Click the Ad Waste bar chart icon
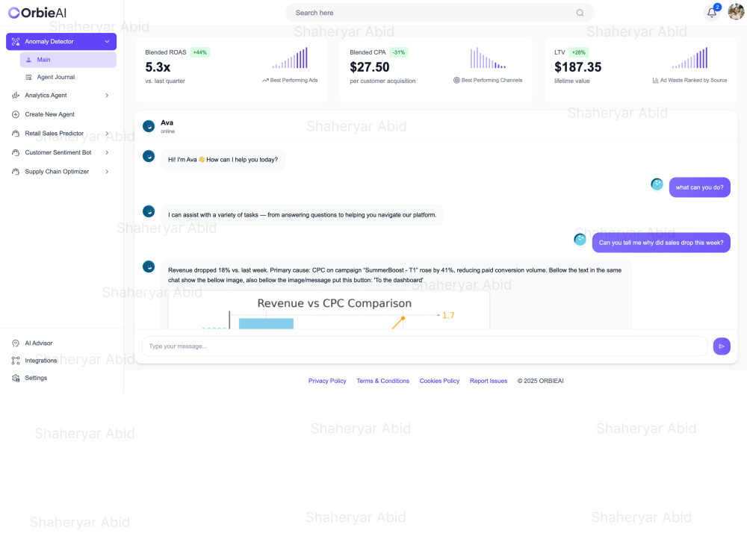This screenshot has width=747, height=560. [x=656, y=81]
